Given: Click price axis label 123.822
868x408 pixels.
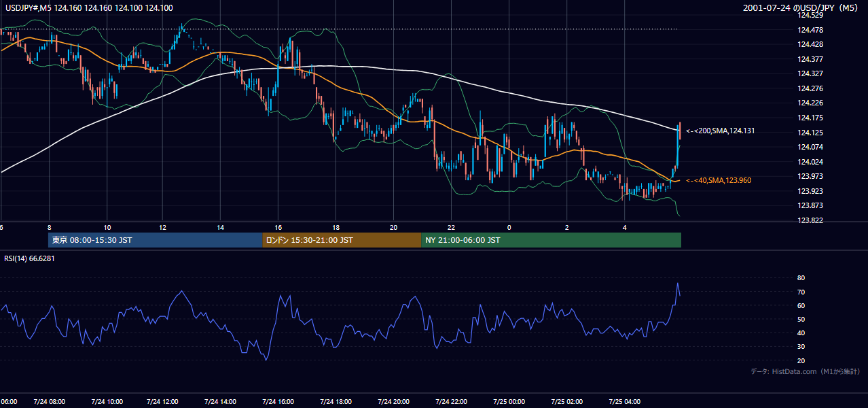Looking at the screenshot, I should click(811, 220).
